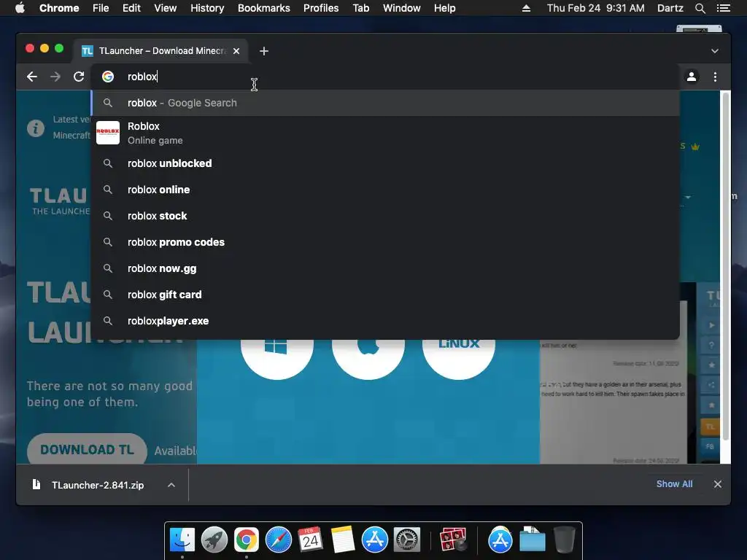Expand the TLauncher-2.841.zip download options chevron
The height and width of the screenshot is (560, 747).
(171, 485)
